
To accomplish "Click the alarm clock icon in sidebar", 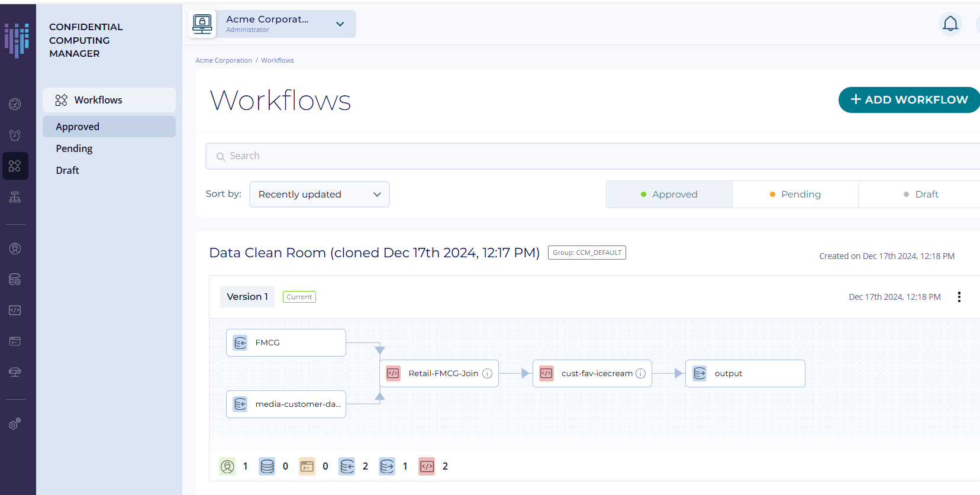I will pos(15,135).
